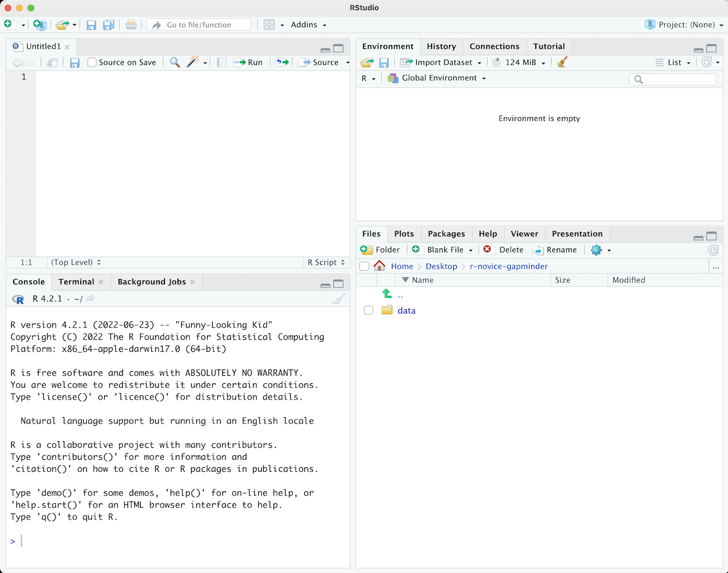The image size is (728, 573).
Task: Clear environment objects with the broom icon
Action: (562, 62)
